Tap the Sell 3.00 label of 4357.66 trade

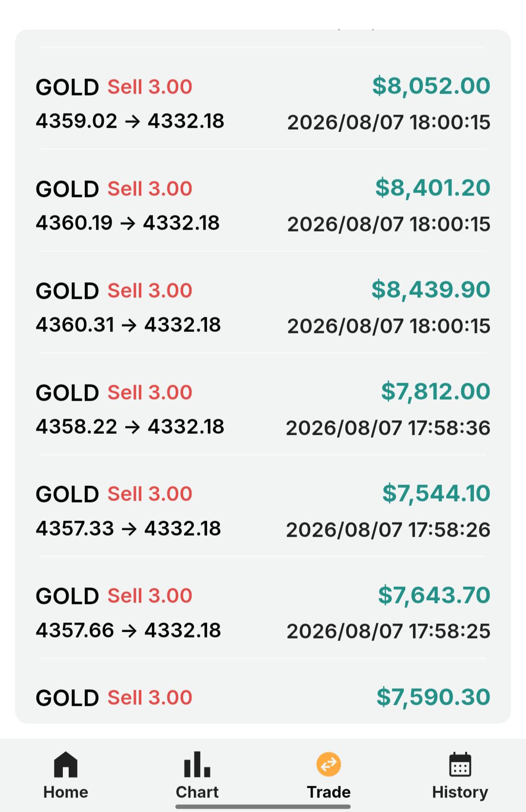pyautogui.click(x=150, y=596)
